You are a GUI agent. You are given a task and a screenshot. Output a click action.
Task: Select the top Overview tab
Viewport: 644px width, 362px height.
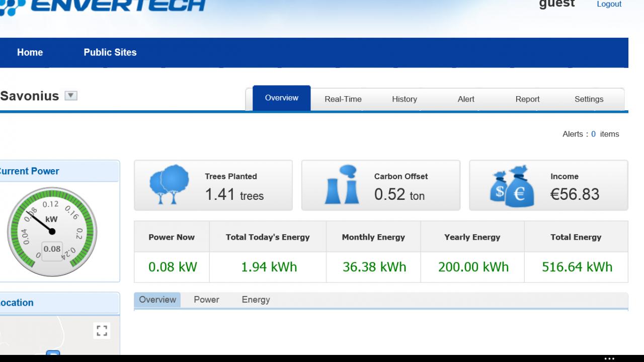(282, 98)
